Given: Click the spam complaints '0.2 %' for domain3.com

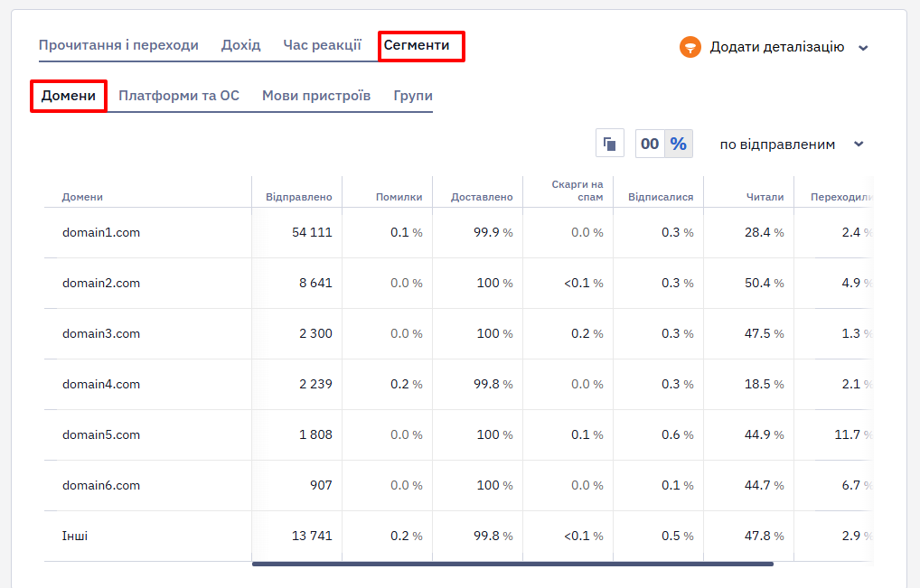Looking at the screenshot, I should tap(587, 333).
